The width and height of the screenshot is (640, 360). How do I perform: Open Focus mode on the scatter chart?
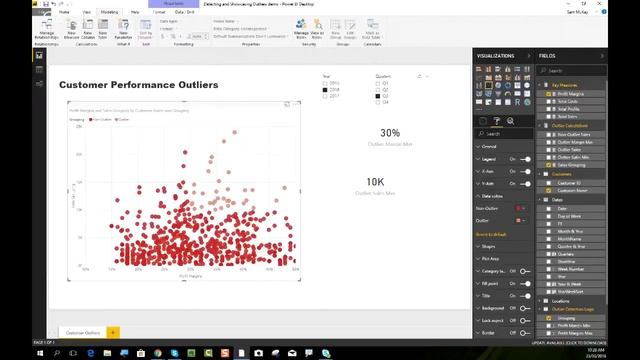pyautogui.click(x=287, y=104)
